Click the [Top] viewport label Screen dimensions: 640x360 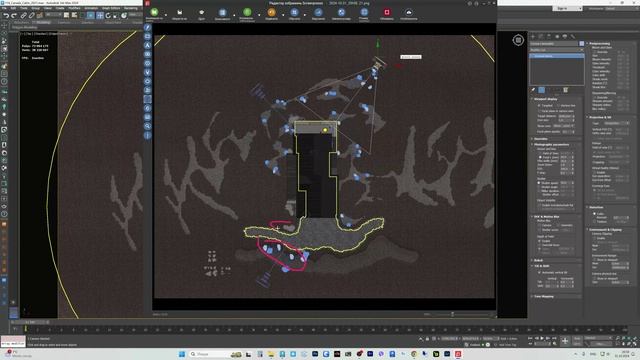point(30,33)
